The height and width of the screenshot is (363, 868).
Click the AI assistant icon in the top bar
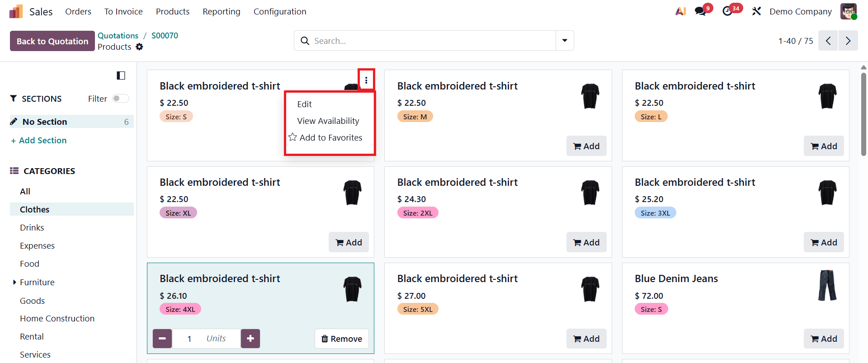[x=680, y=11]
